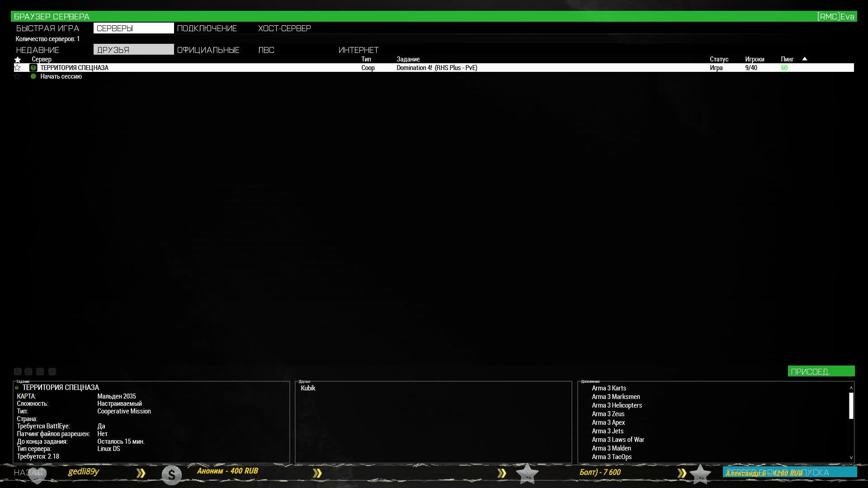Toggle the faded star next to Начать сессию
This screenshot has width=868, height=488.
tap(18, 76)
